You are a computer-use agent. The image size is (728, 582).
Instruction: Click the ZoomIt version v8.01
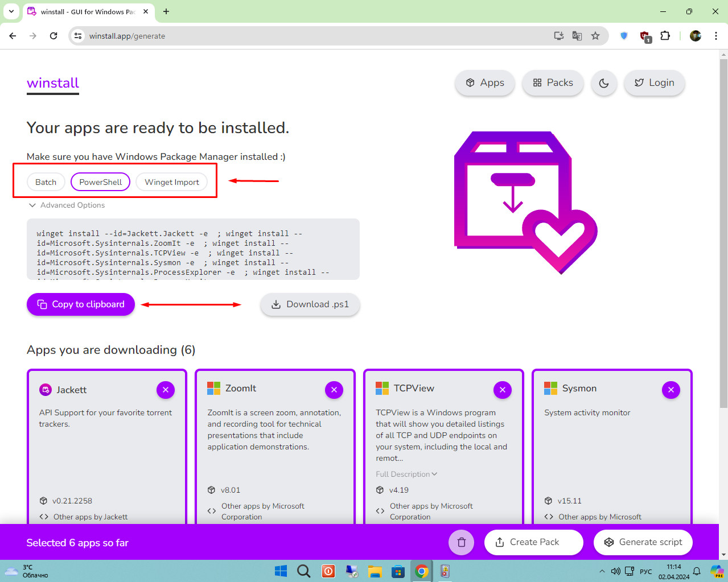point(231,490)
